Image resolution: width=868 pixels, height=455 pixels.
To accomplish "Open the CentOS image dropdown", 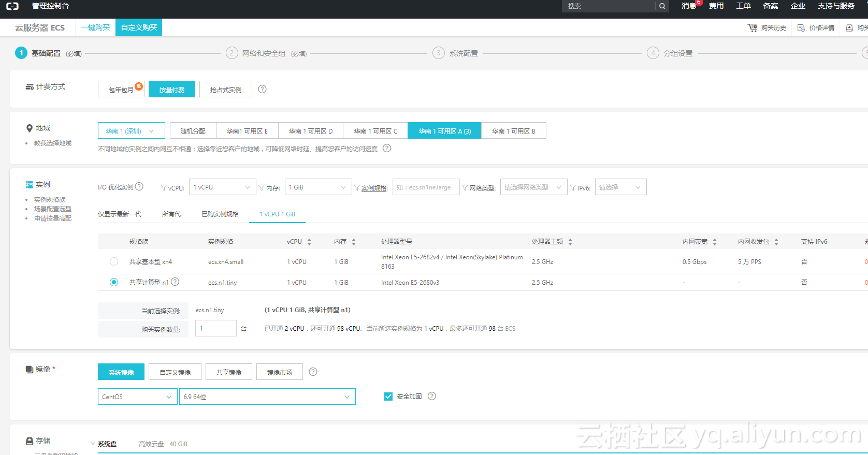I will coord(137,397).
